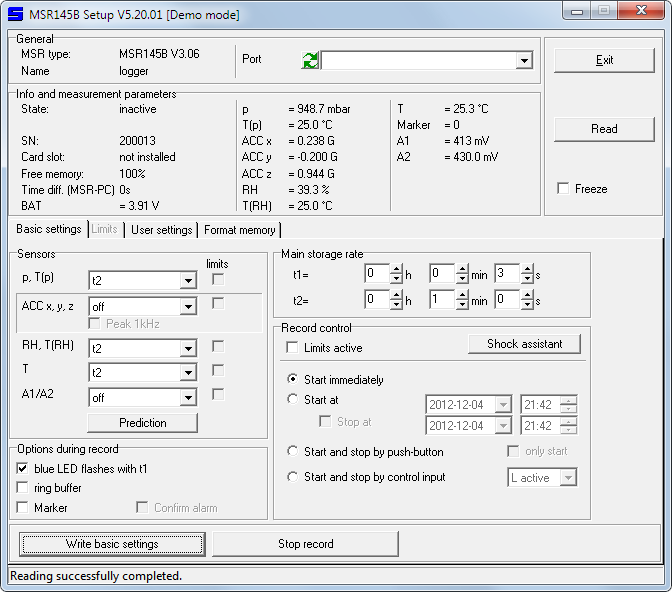Expand the p, T(p) rate dropdown
The image size is (672, 592).
(188, 280)
